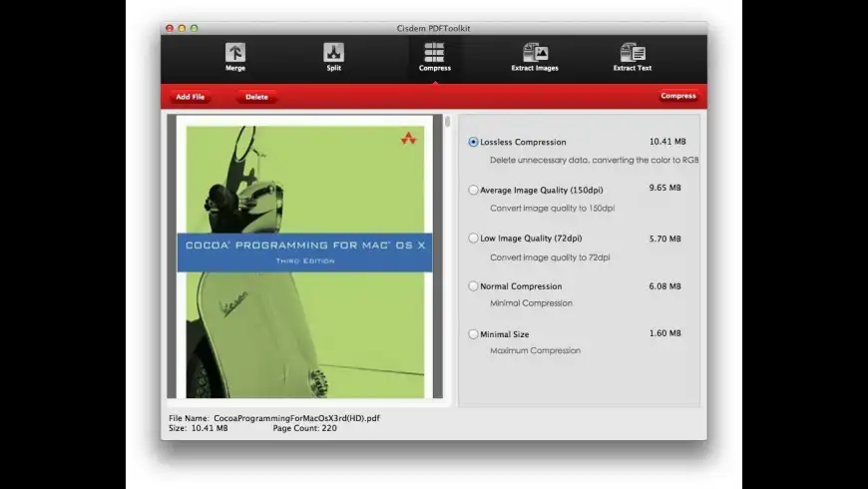Click the 'Minimal Compression' description text
The image size is (868, 489).
click(531, 303)
